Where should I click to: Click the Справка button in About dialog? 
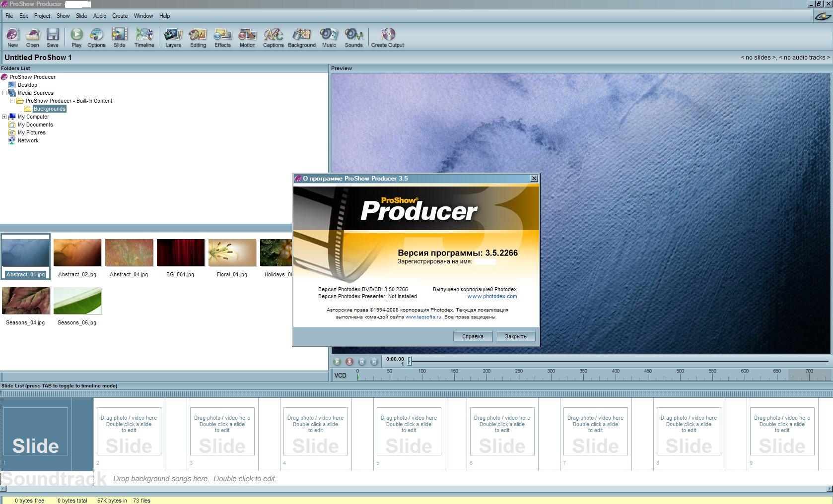point(473,336)
